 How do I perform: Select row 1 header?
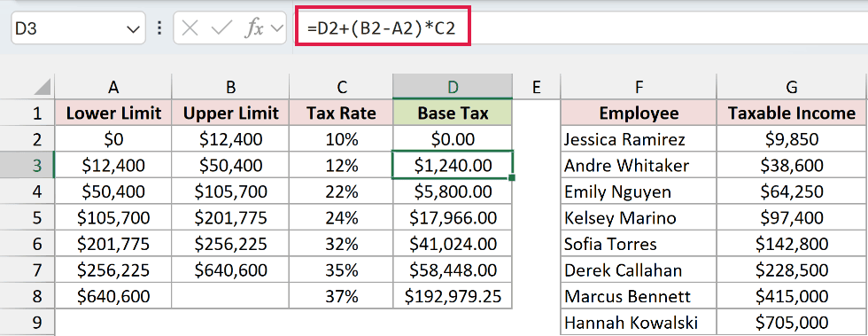(27, 113)
